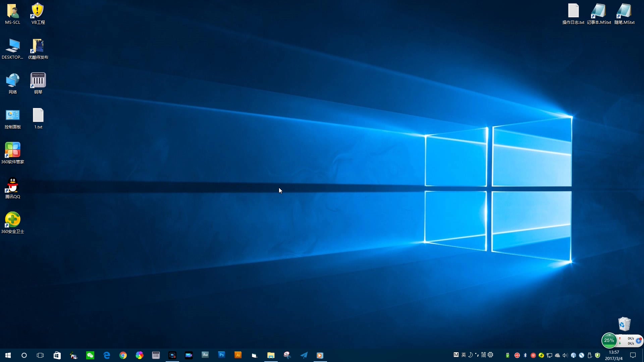Launch Adobe Illustrator from taskbar
This screenshot has height=362, width=644.
tap(238, 355)
